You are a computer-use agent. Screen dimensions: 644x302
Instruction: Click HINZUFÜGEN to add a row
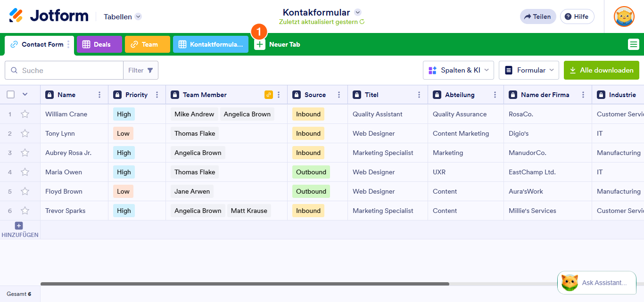[20, 230]
